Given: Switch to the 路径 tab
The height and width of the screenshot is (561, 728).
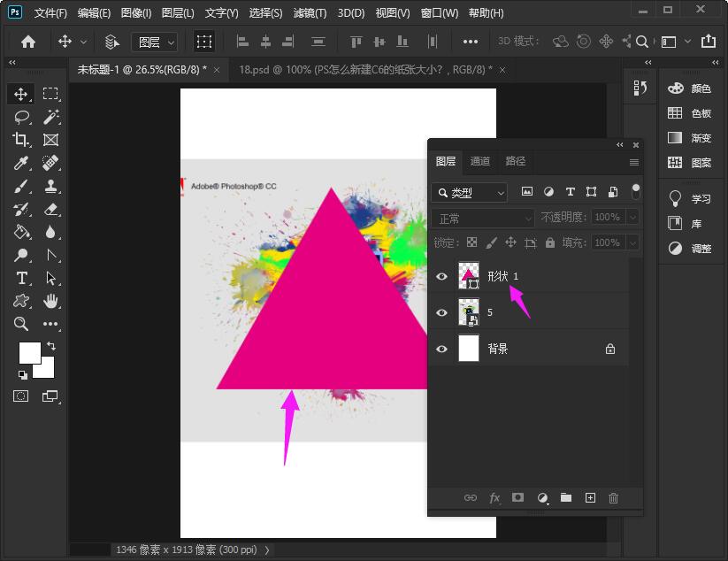Looking at the screenshot, I should 515,161.
